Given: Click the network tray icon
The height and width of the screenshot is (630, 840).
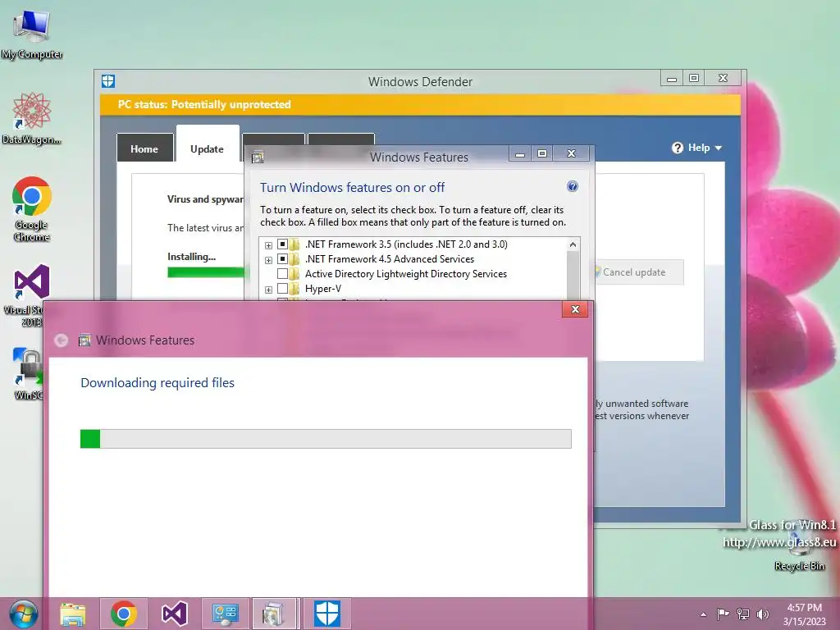Looking at the screenshot, I should tap(743, 614).
